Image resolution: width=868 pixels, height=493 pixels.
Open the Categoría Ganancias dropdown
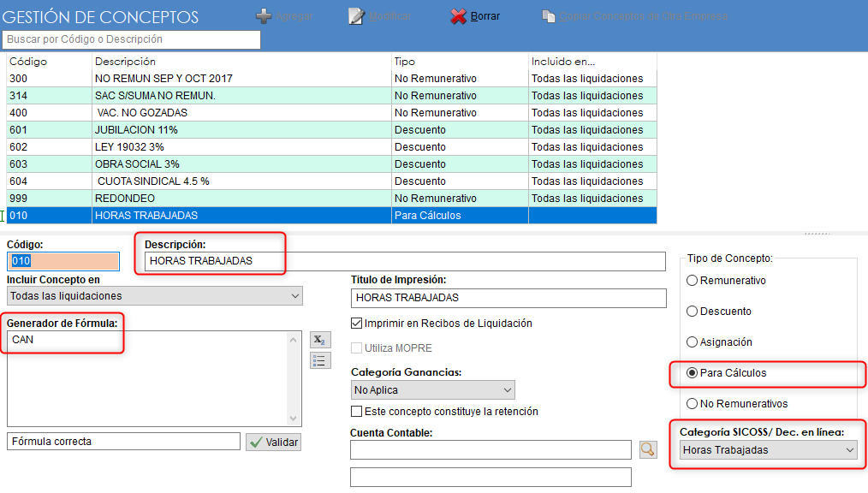coord(507,389)
